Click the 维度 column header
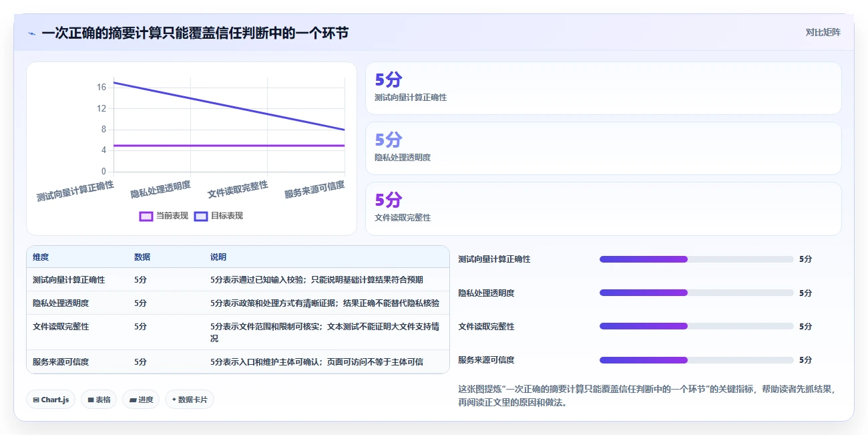Screen dimensions: 868x435 coord(41,257)
